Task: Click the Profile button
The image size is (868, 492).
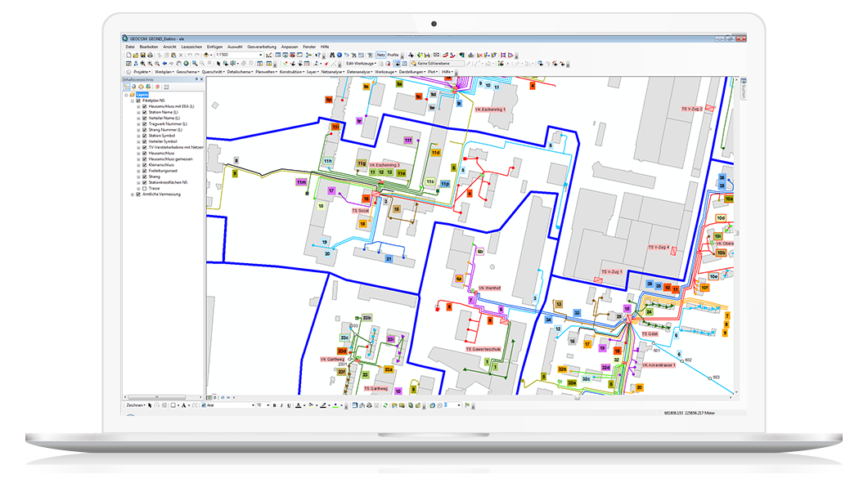Action: click(x=393, y=55)
